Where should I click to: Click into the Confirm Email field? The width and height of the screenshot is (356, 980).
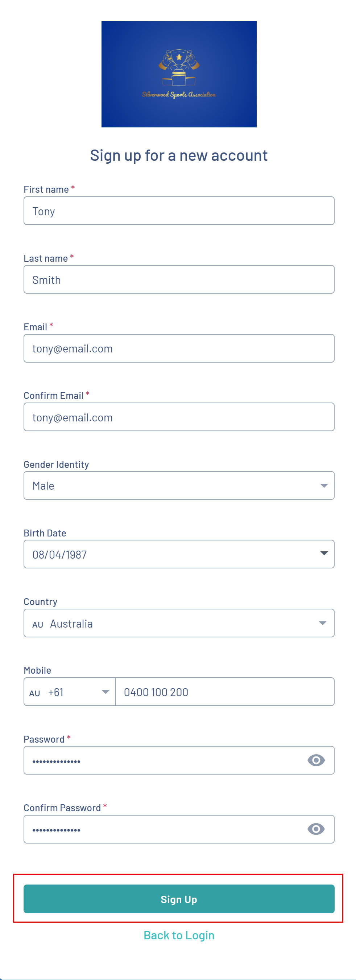tap(179, 417)
